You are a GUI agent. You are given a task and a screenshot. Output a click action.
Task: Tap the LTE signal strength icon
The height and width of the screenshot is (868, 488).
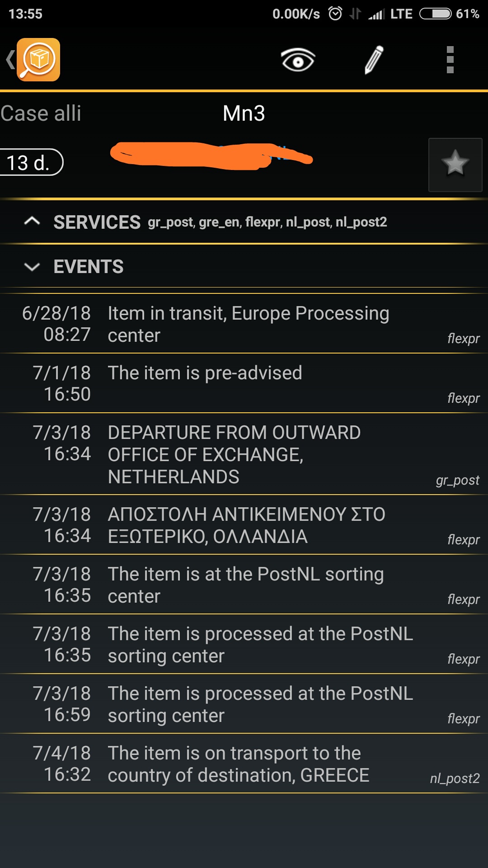tap(376, 14)
